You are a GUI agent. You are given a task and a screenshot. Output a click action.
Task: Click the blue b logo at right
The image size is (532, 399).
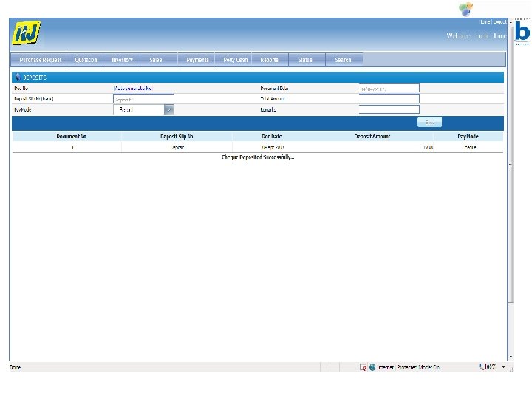522,32
